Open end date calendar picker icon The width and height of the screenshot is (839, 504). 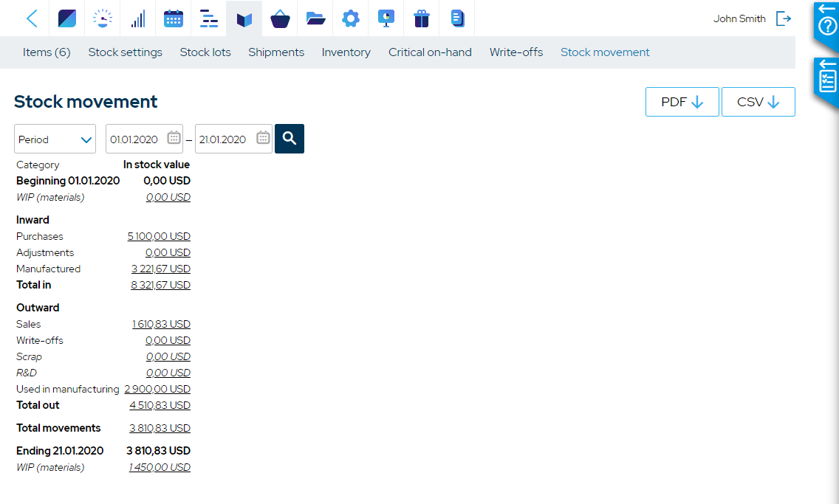263,138
